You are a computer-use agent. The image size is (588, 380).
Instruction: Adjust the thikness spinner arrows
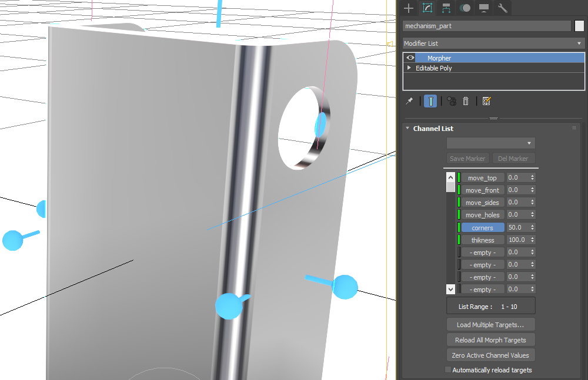click(532, 240)
